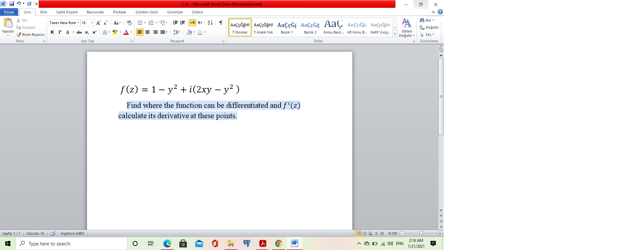The image size is (644, 250).
Task: Click the Yapıştır (Paste) clipboard icon
Action: click(x=8, y=23)
